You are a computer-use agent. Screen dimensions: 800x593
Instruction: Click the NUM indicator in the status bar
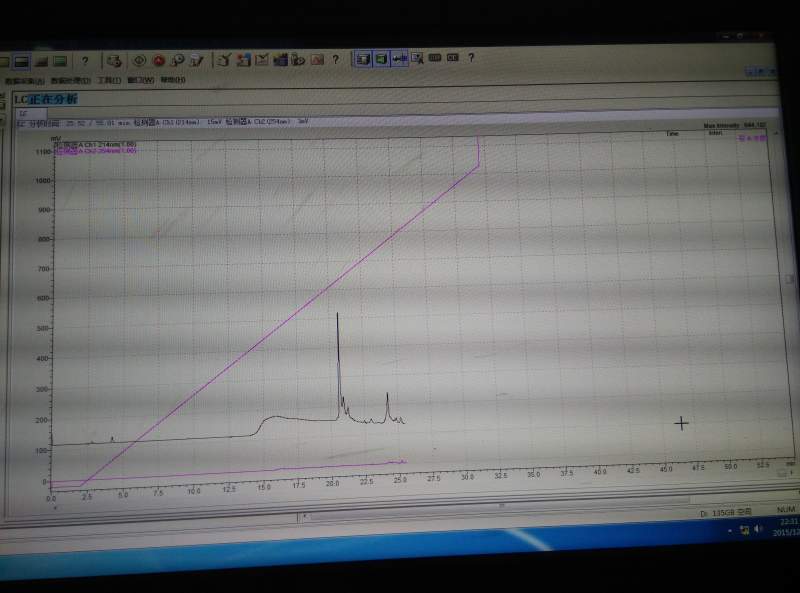pyautogui.click(x=786, y=509)
